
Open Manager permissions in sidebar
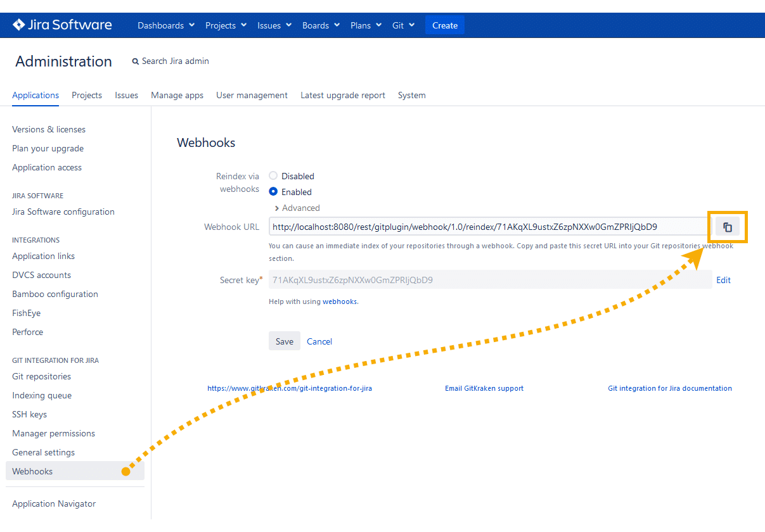point(54,433)
